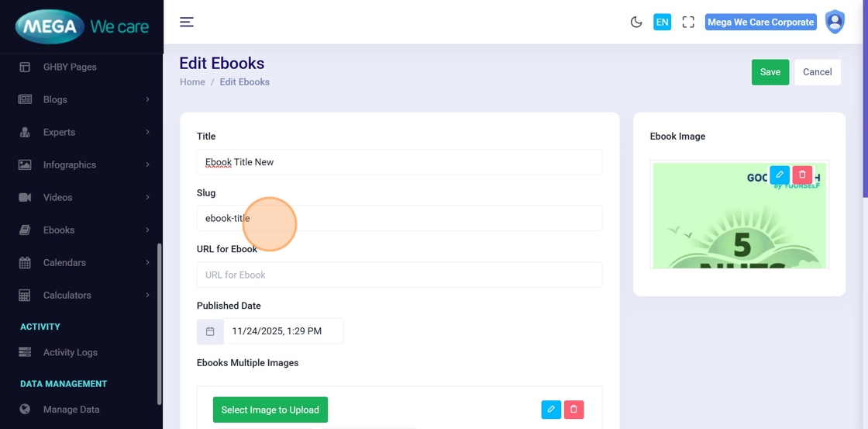Switch language using EN badge
This screenshot has width=868, height=429.
662,22
